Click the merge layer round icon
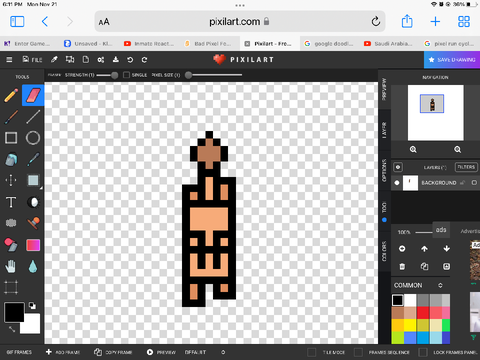Viewport: 480px width, 360px height. [x=402, y=249]
